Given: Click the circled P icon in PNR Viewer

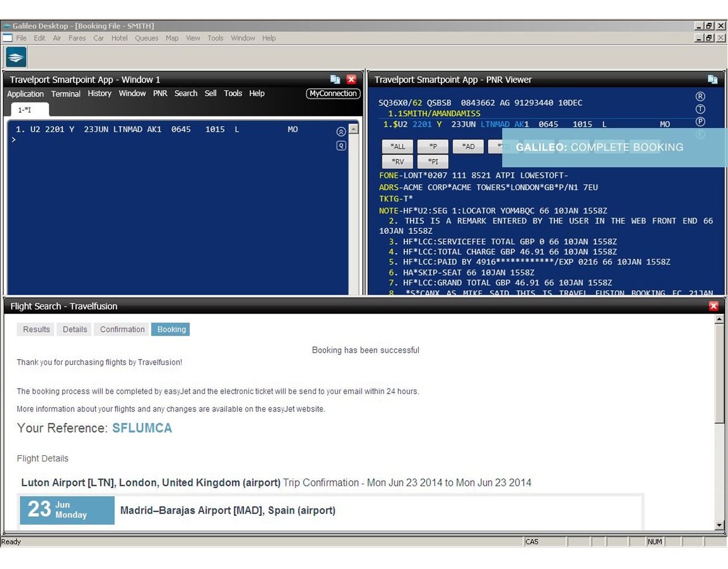Looking at the screenshot, I should [x=701, y=122].
